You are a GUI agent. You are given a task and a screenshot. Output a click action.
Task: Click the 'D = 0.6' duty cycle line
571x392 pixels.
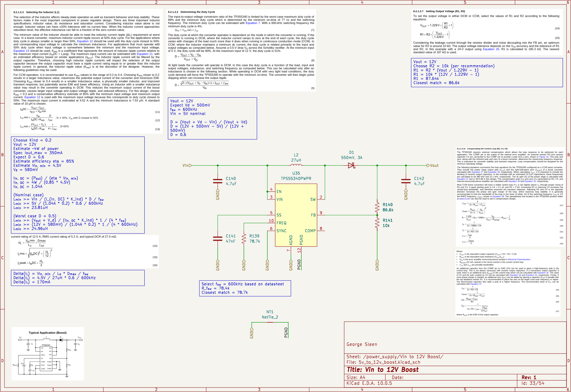(178, 135)
